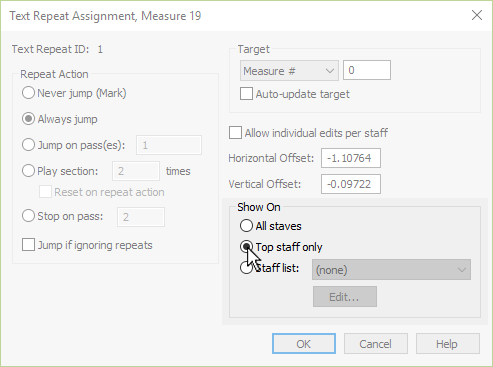Screen dimensions: 493x367
Task: Close the Text Repeat Assignment dialog
Action: 477,15
